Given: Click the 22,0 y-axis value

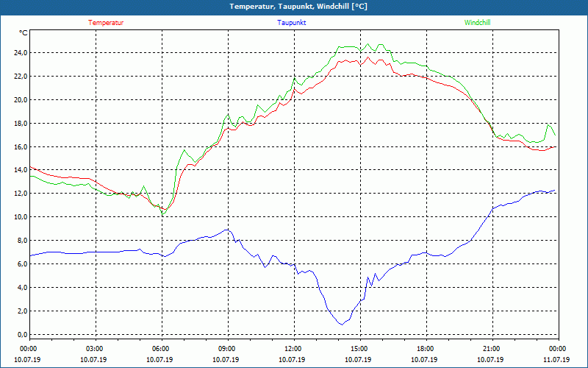Looking at the screenshot, I should point(21,77).
